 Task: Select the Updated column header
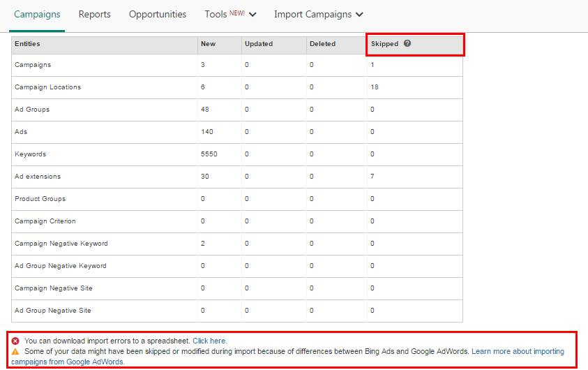click(259, 44)
